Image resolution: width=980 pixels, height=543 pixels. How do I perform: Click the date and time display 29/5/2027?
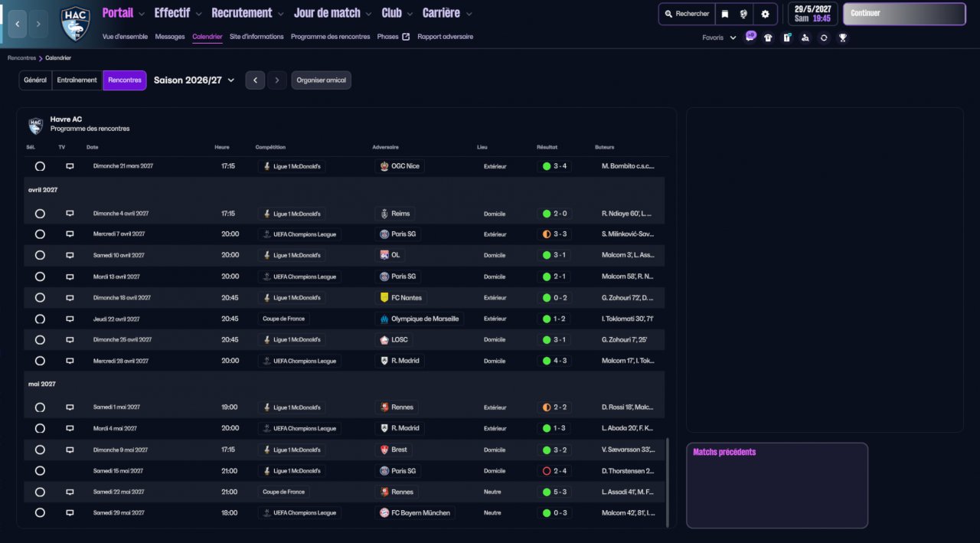point(812,14)
